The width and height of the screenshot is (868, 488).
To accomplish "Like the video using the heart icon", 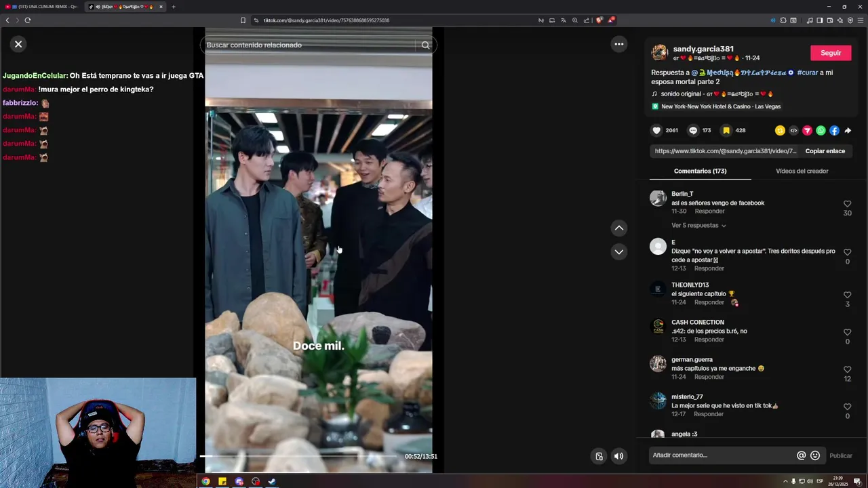I will point(656,130).
